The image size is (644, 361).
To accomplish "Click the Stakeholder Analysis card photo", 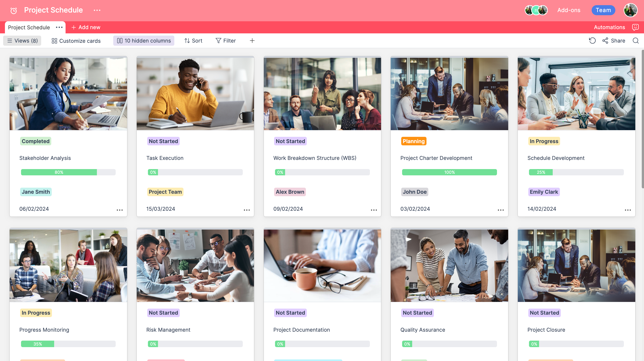I will coord(68,94).
